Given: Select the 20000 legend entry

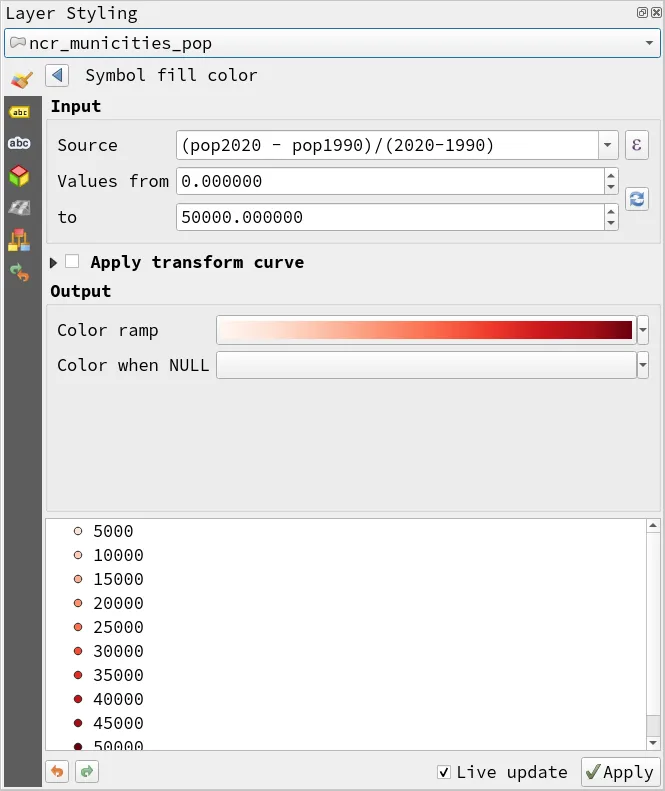Looking at the screenshot, I should point(118,603).
